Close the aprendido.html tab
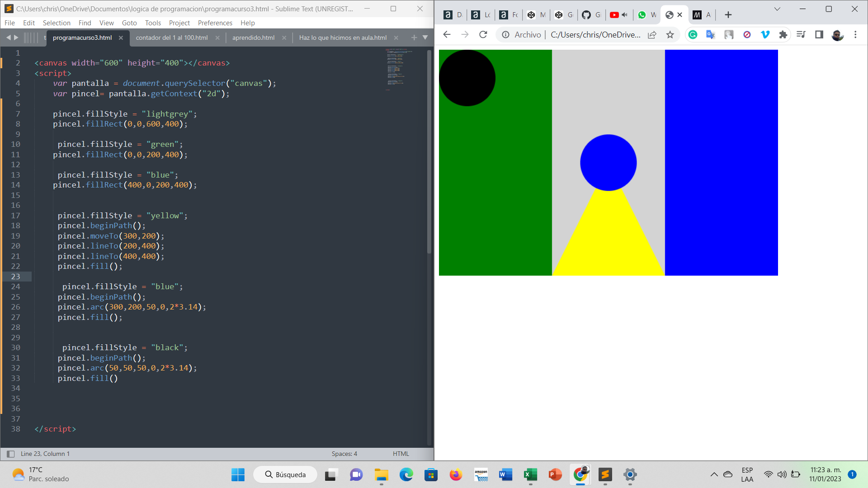This screenshot has width=868, height=488. pyautogui.click(x=284, y=38)
